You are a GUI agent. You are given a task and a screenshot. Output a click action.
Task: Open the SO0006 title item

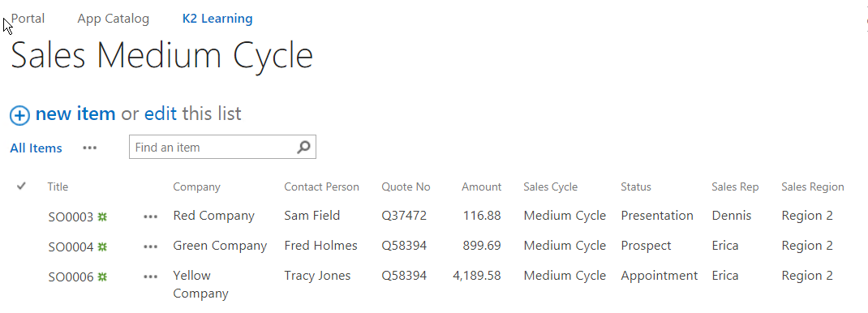pyautogui.click(x=71, y=277)
